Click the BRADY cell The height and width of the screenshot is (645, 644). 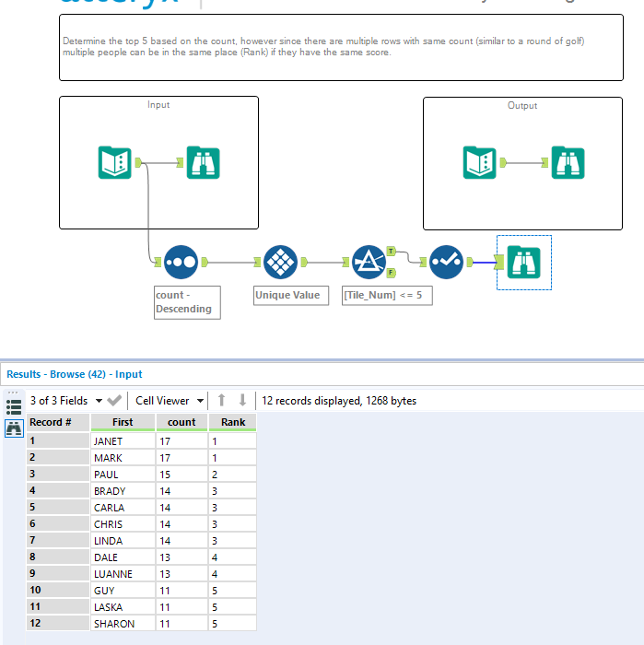(123, 491)
